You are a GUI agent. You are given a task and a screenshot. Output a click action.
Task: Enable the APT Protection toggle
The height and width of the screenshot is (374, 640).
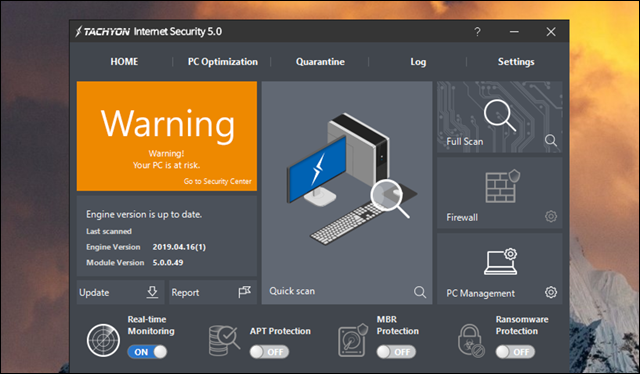pos(269,352)
